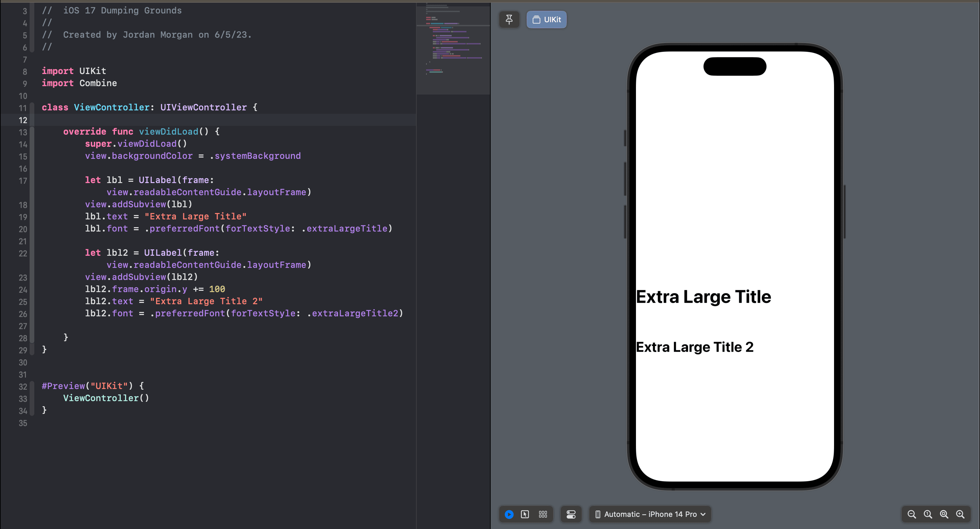Viewport: 980px width, 529px height.
Task: Pin the preview canvas
Action: point(509,20)
